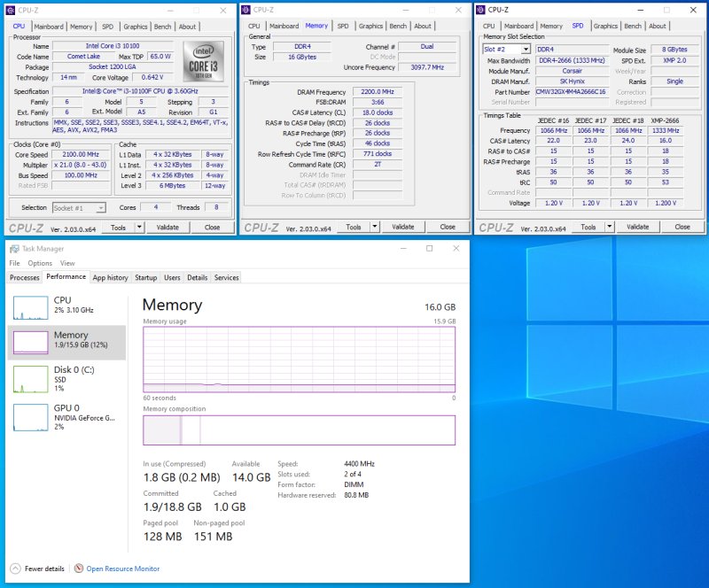Image resolution: width=709 pixels, height=588 pixels.
Task: Click the Memory usage graph area
Action: click(x=299, y=360)
